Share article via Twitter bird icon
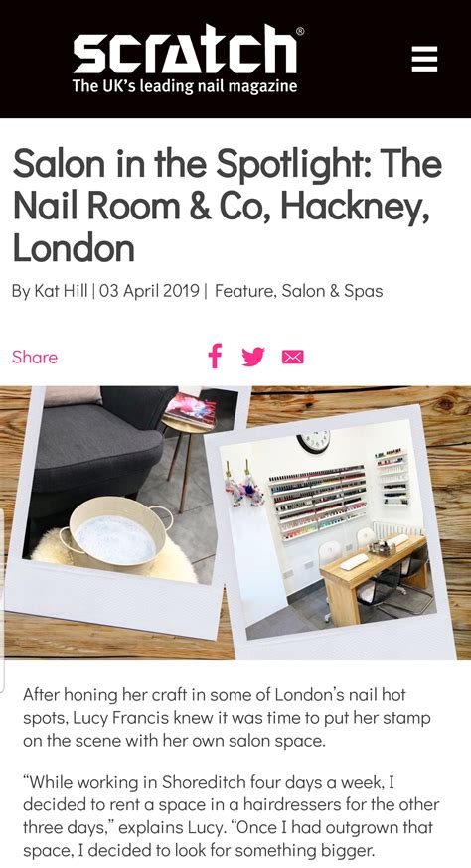The height and width of the screenshot is (868, 471). click(x=253, y=357)
